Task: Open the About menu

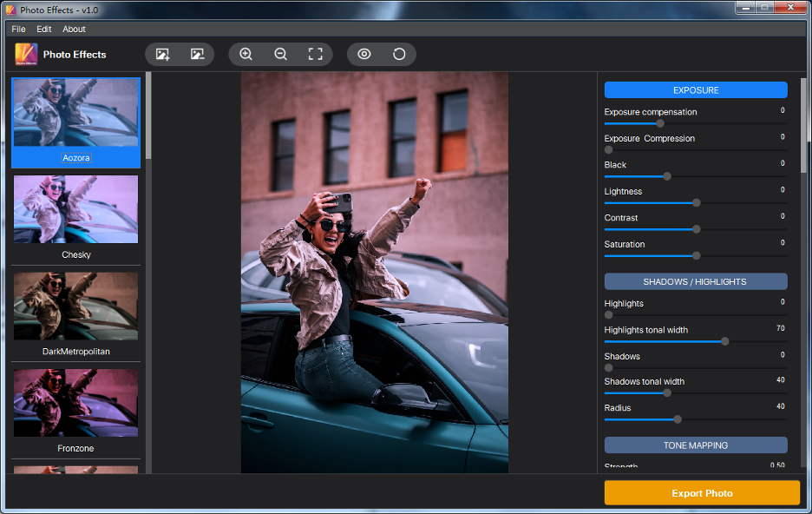Action: coord(75,30)
